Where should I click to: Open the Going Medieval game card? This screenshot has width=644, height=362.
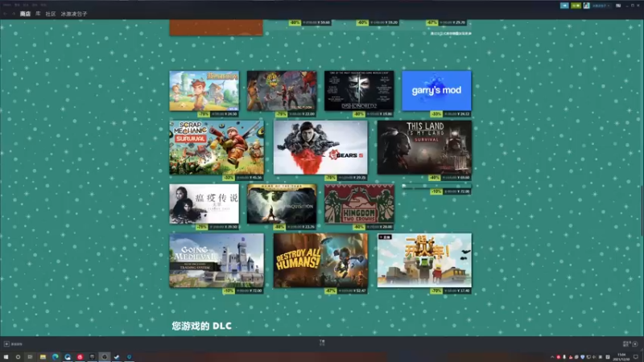[217, 260]
